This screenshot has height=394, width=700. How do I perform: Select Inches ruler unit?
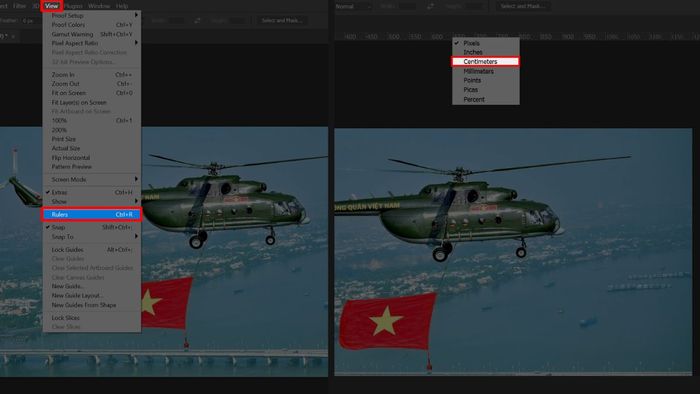coord(486,52)
